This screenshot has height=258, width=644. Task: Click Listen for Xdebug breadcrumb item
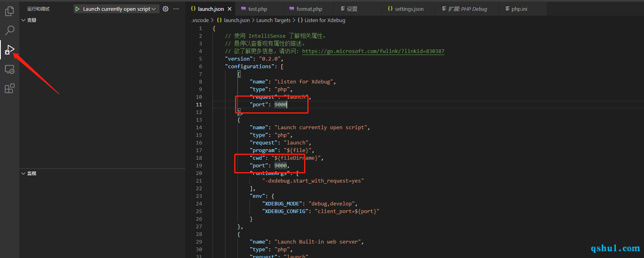325,20
